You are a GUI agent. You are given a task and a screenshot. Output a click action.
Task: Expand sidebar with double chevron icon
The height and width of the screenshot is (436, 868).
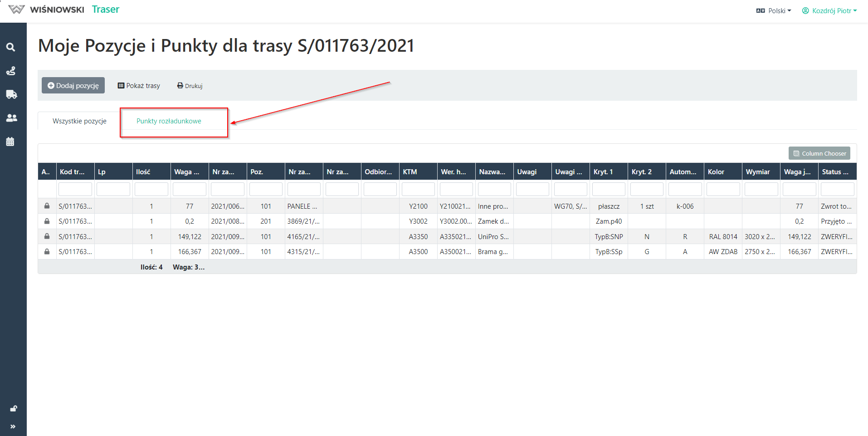[x=13, y=426]
